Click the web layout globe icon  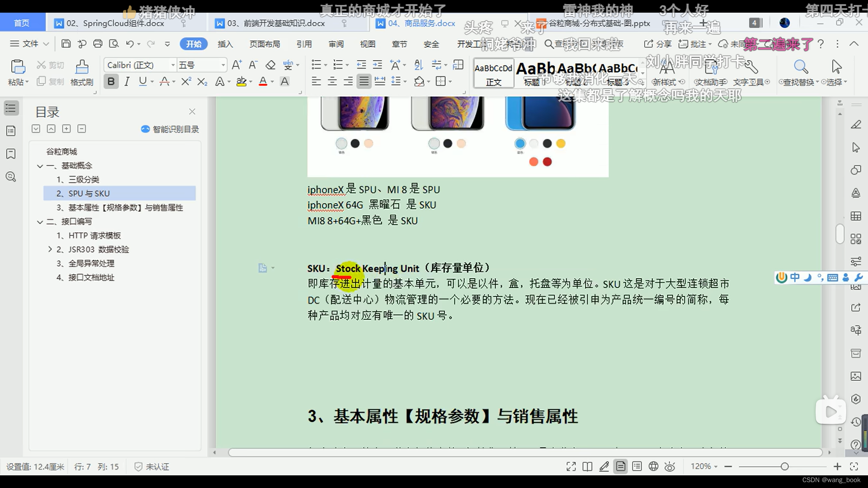coord(653,466)
